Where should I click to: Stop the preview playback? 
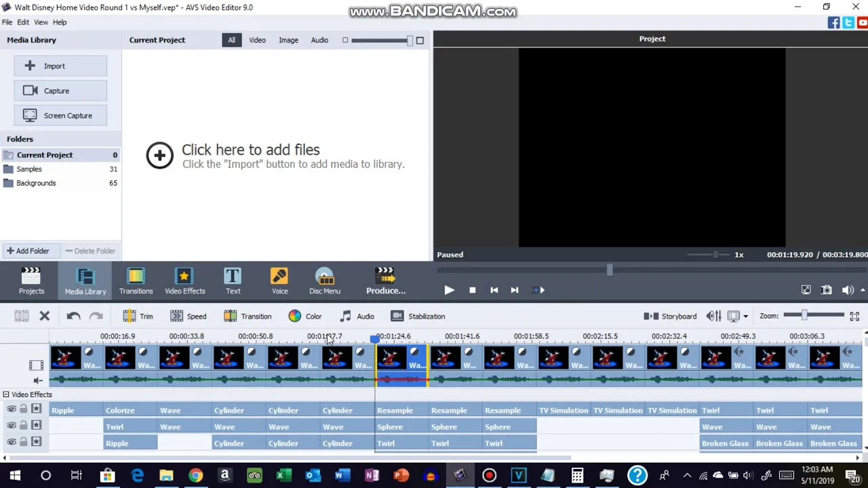coord(473,290)
